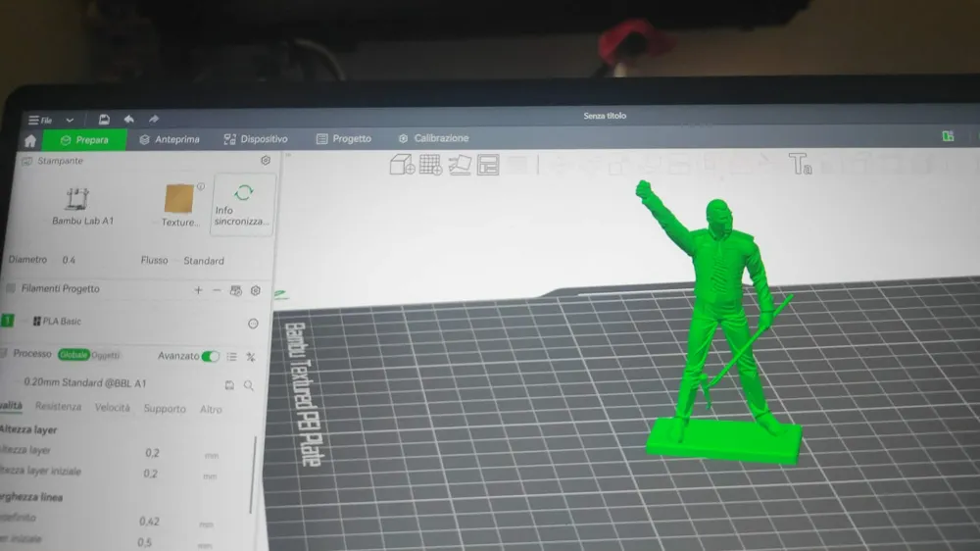Open the Velocità settings tab

[x=113, y=408]
